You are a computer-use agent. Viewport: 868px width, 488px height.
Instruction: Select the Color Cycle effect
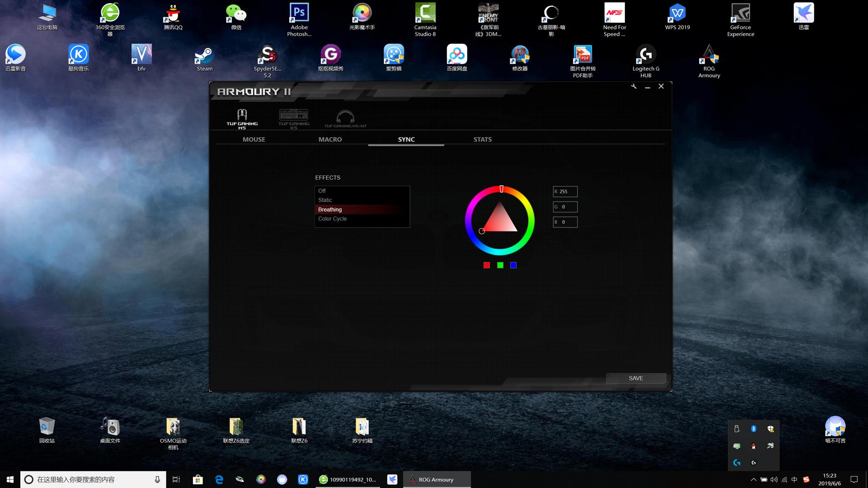[362, 219]
